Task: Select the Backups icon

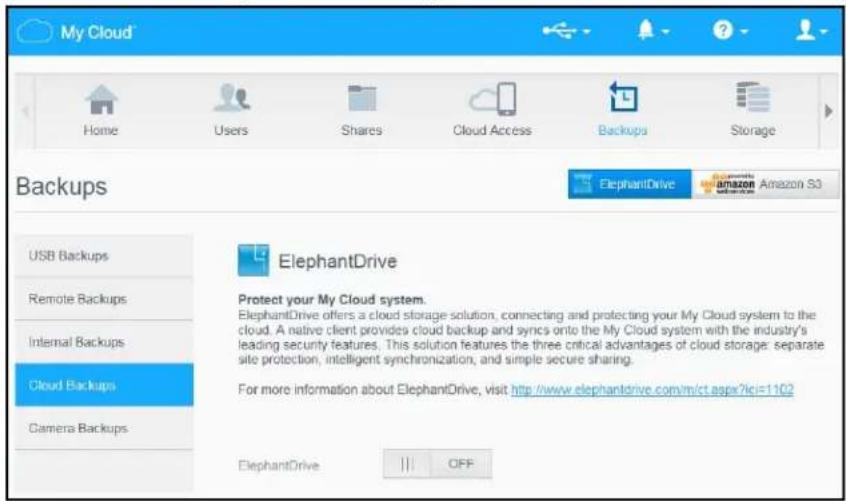Action: click(623, 97)
